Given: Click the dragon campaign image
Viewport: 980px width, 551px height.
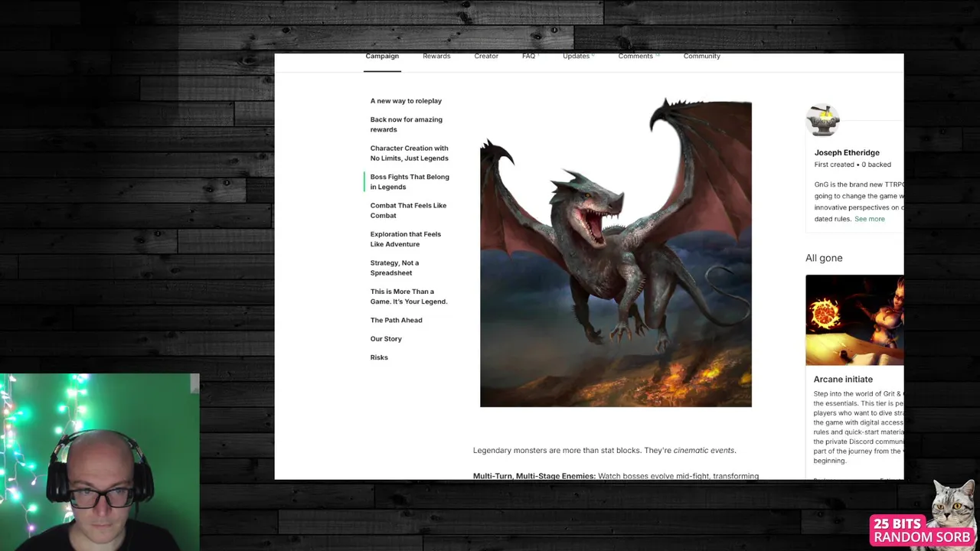Looking at the screenshot, I should [616, 253].
